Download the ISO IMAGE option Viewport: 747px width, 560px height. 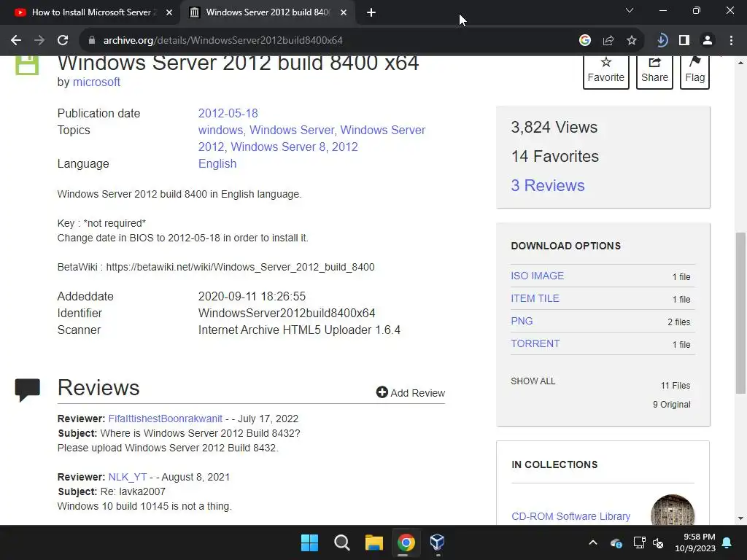[x=538, y=276]
